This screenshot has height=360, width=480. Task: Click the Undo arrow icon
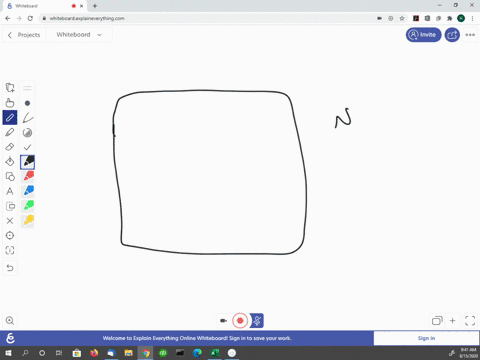point(10,268)
